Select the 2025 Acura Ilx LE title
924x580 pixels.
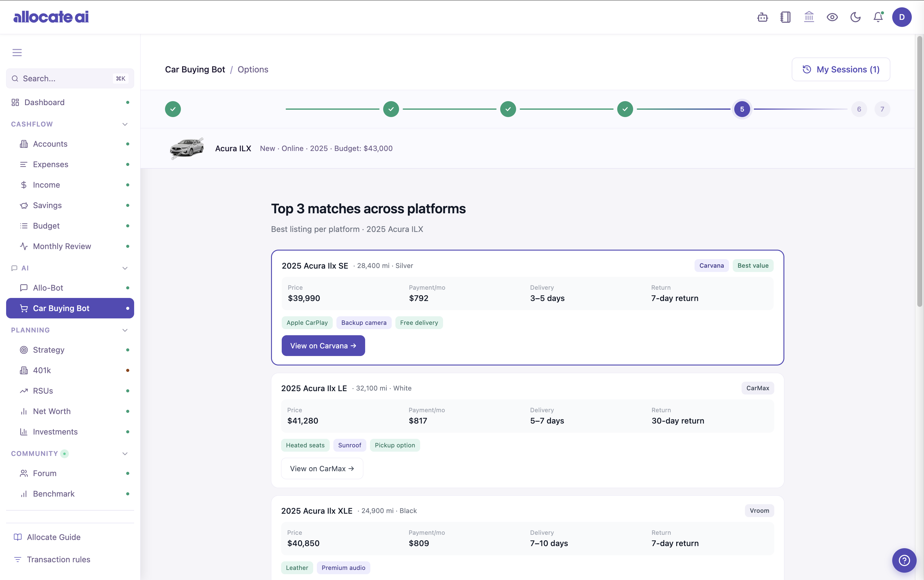click(314, 388)
